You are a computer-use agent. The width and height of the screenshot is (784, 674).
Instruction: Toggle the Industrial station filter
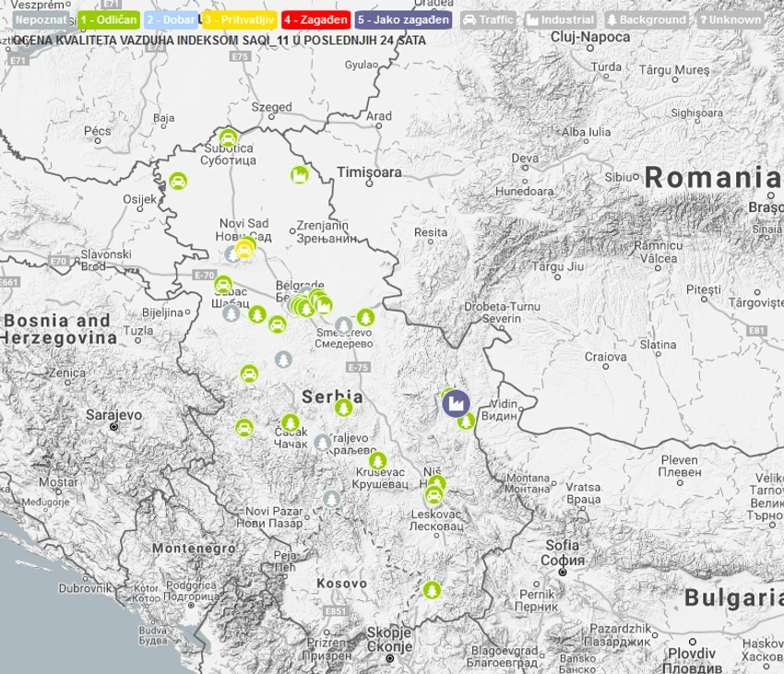click(x=560, y=20)
